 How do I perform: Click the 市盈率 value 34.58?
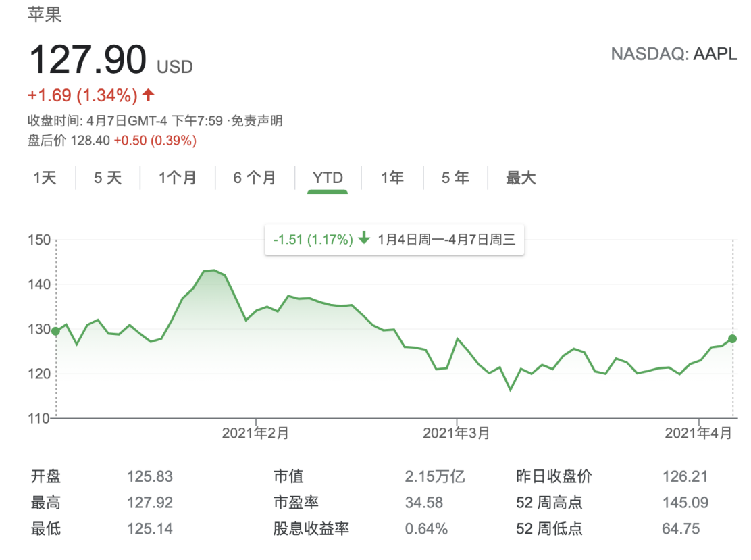tap(423, 503)
